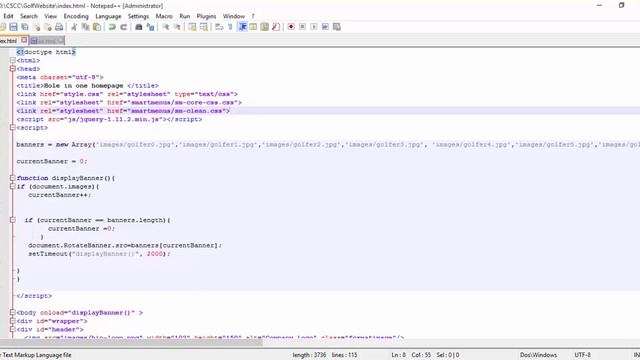Image resolution: width=640 pixels, height=360 pixels.
Task: Open the Plugins menu
Action: click(206, 16)
